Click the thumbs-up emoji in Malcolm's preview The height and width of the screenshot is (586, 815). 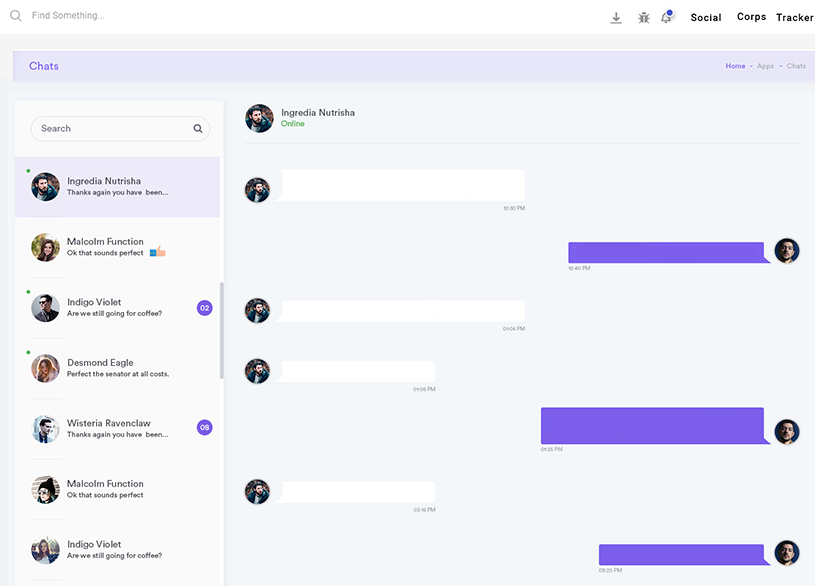tap(157, 252)
